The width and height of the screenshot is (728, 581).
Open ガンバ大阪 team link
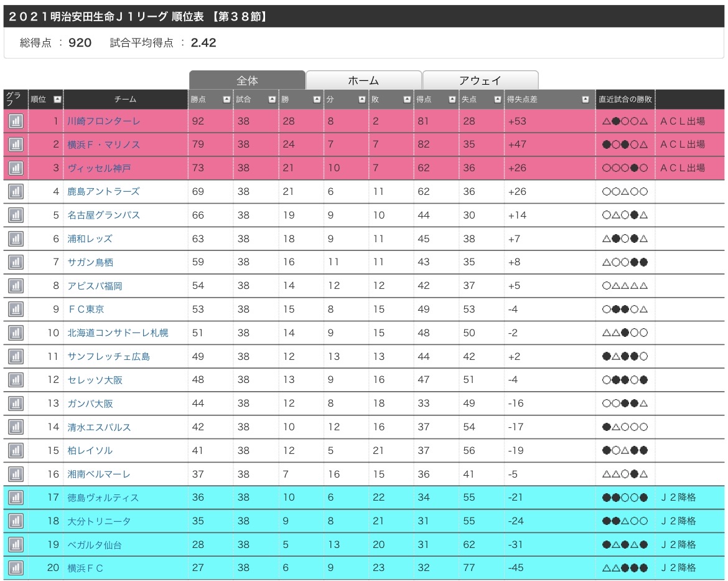pos(90,404)
